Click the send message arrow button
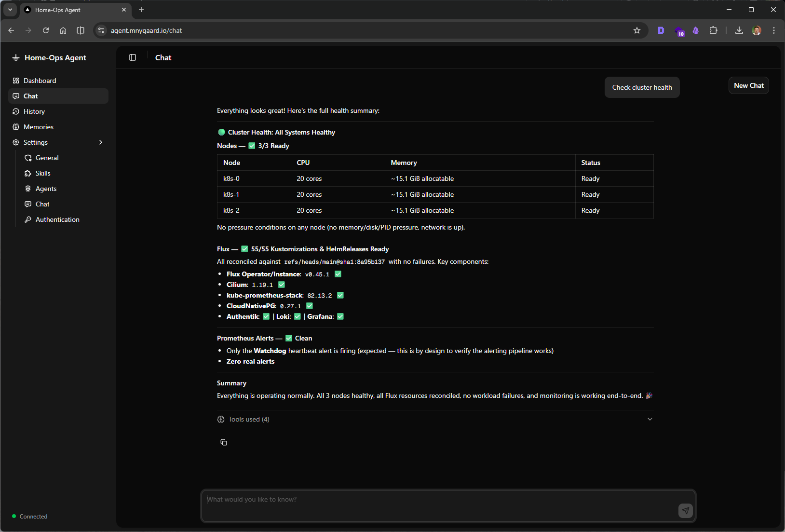This screenshot has height=532, width=785. 685,510
